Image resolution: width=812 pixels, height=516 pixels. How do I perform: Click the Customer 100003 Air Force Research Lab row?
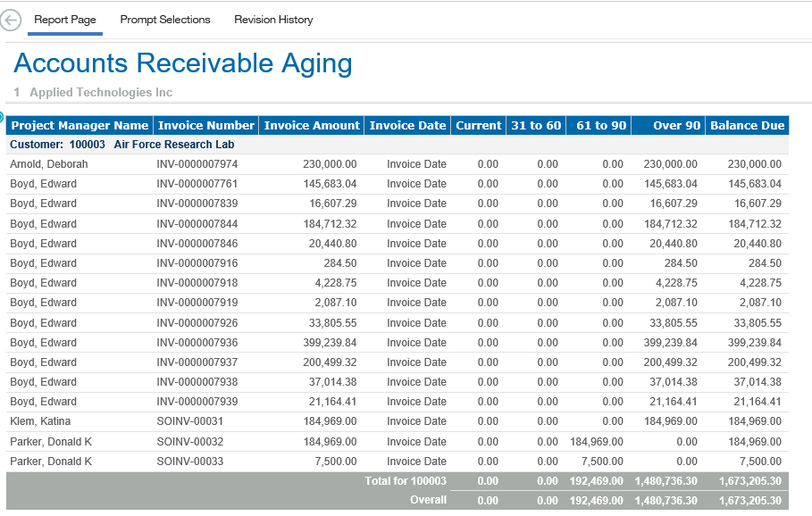coord(123,145)
